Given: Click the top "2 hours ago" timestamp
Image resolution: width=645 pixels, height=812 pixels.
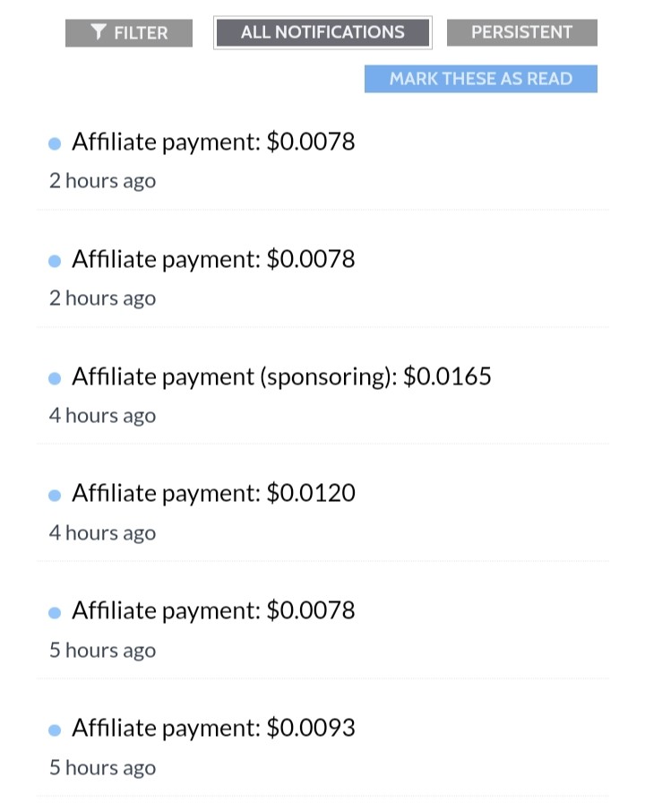Looking at the screenshot, I should click(102, 181).
